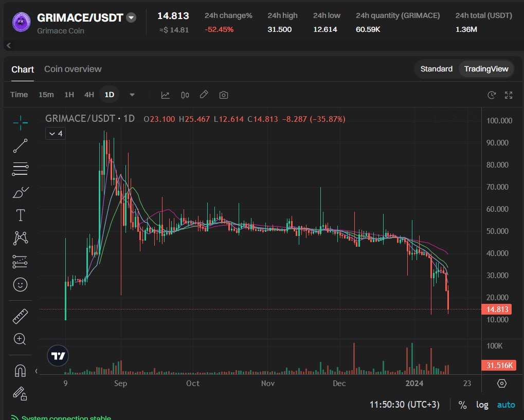The height and width of the screenshot is (420, 524).
Task: Toggle log scale mode
Action: pos(482,405)
